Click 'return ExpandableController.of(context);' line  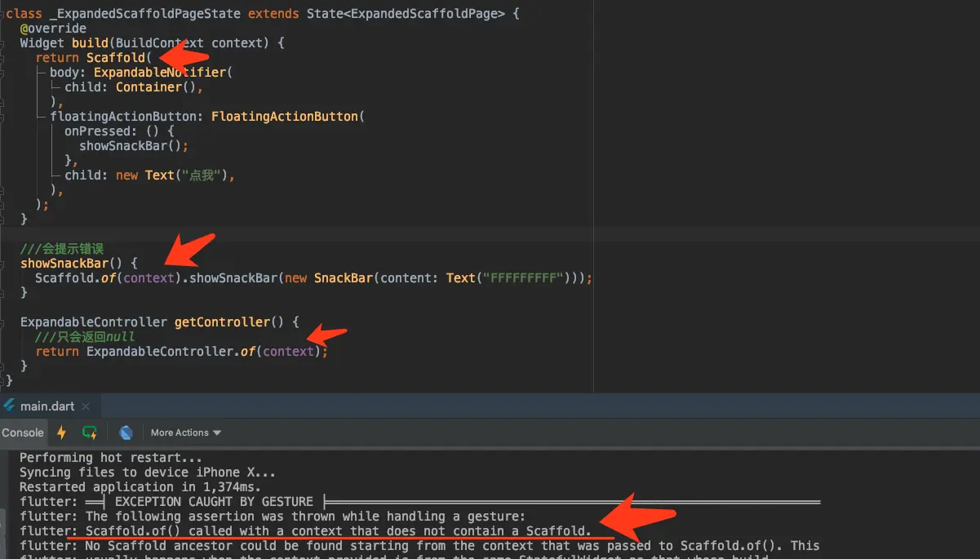[x=181, y=351]
